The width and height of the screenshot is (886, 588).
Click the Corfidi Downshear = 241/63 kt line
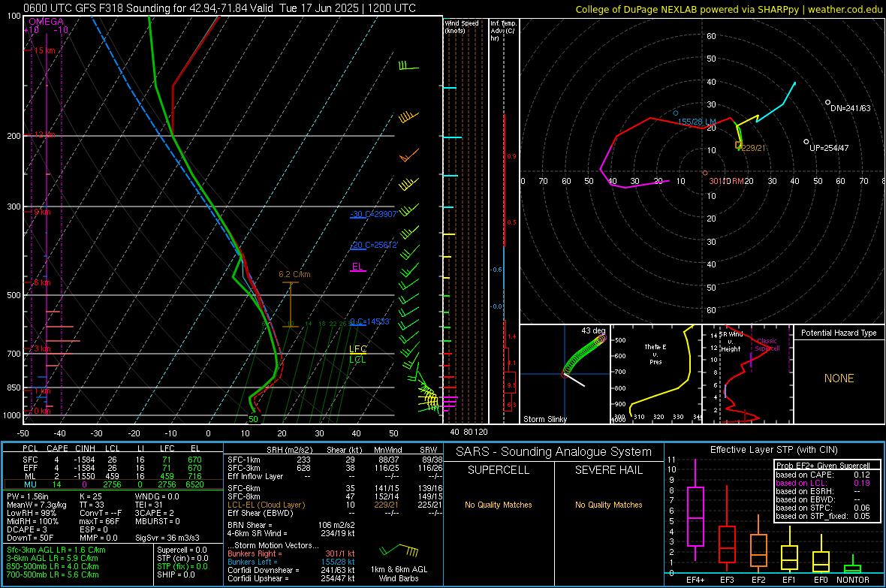[x=291, y=570]
